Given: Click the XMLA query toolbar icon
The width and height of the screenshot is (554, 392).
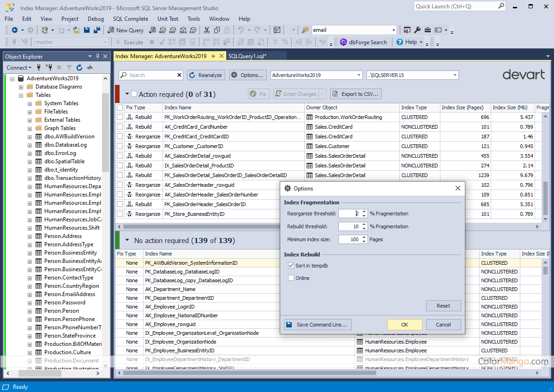Looking at the screenshot, I should pyautogui.click(x=182, y=30).
